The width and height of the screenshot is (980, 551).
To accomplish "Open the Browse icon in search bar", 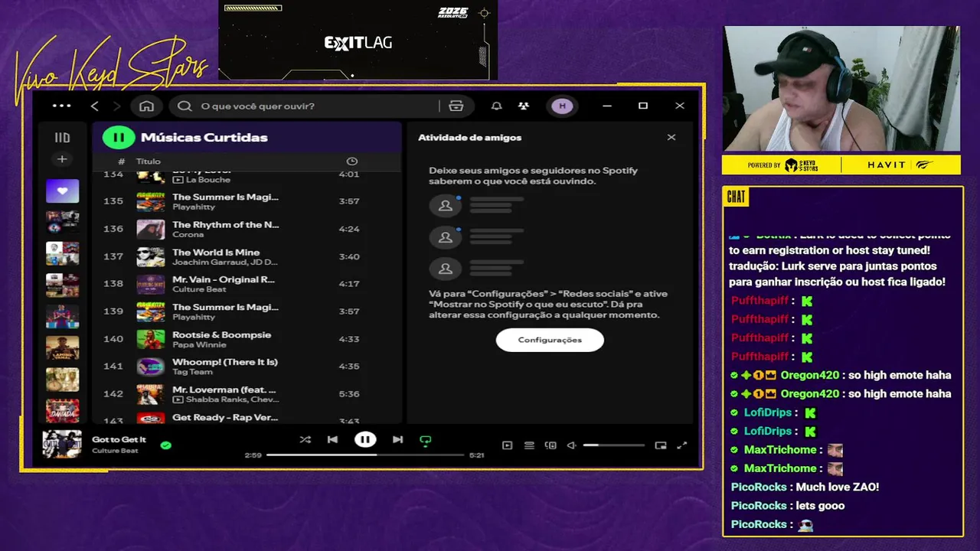I will pos(456,106).
